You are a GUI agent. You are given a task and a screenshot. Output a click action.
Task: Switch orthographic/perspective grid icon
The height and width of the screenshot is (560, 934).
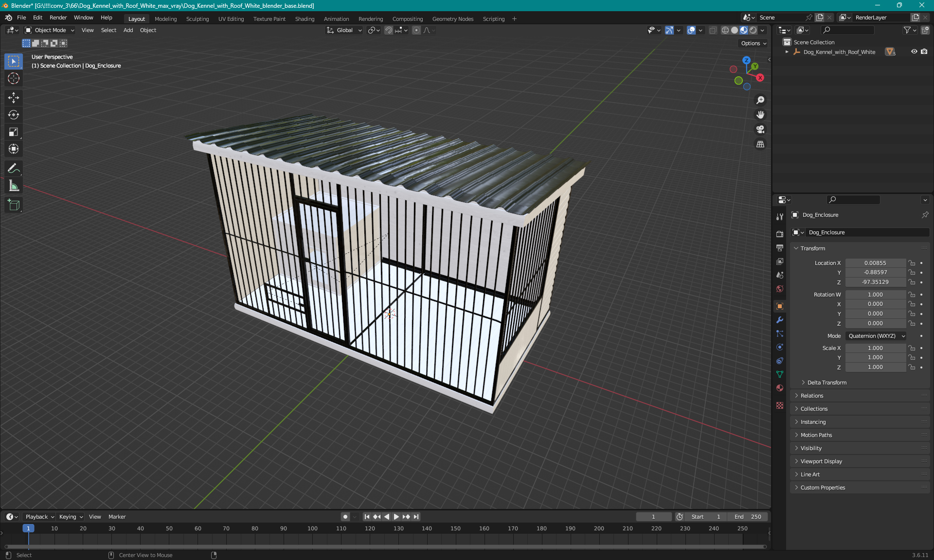(760, 144)
